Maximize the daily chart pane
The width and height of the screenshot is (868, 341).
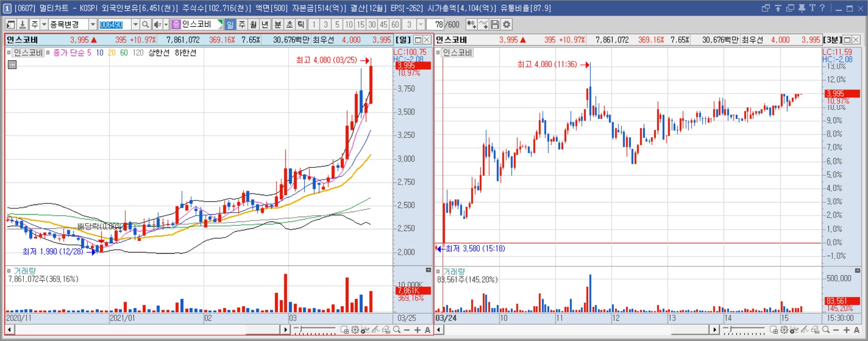(418, 40)
